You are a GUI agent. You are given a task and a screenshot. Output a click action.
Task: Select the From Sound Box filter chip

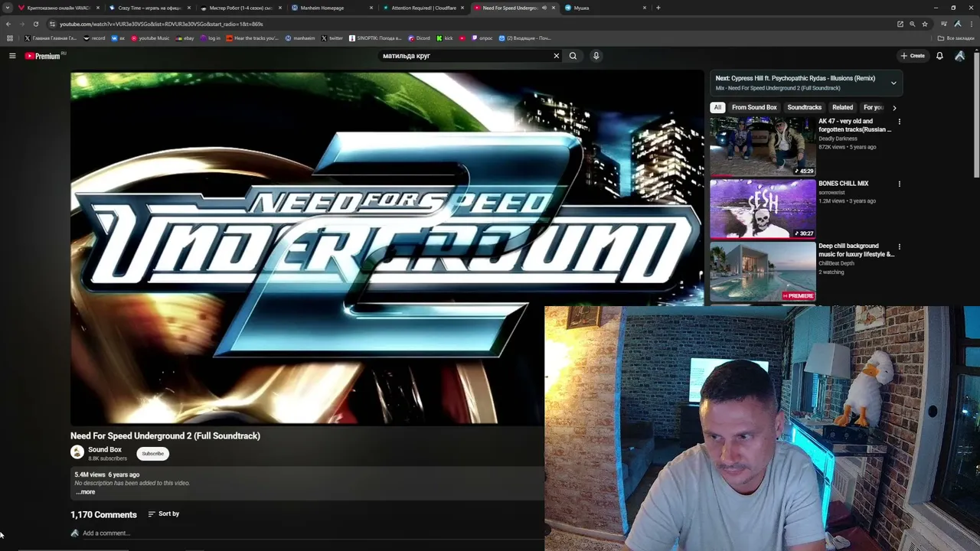coord(754,108)
